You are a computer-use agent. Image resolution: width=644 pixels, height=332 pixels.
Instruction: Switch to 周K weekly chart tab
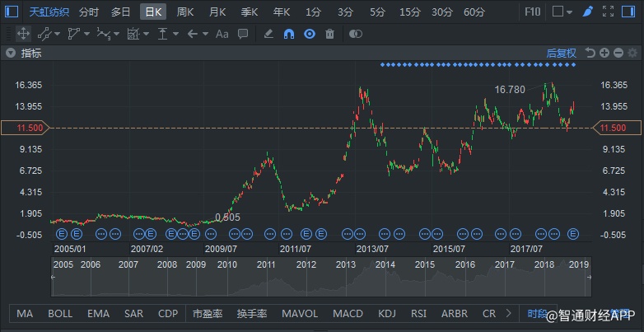pyautogui.click(x=185, y=12)
